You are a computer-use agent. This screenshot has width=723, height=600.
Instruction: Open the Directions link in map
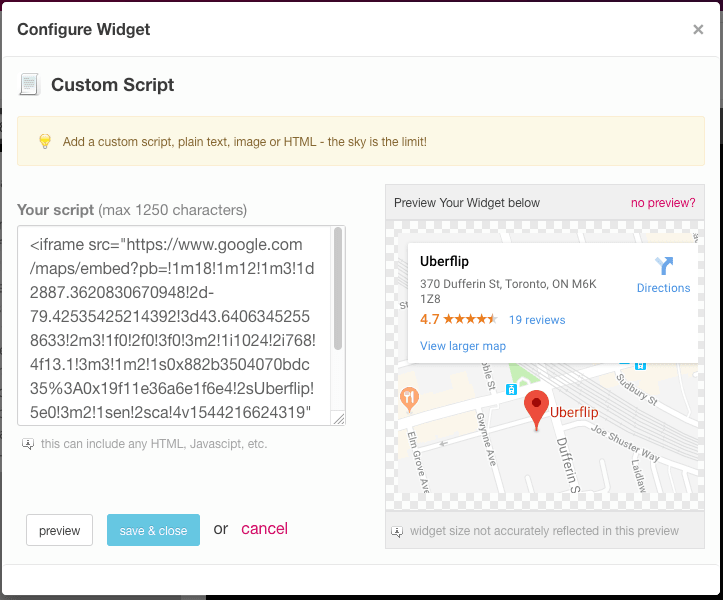click(x=664, y=288)
